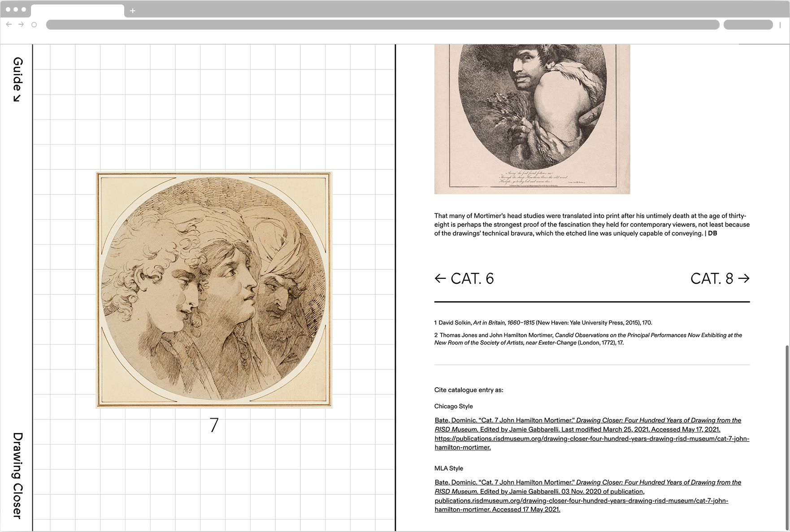
Task: Select the Chicago Style citation link
Action: pyautogui.click(x=592, y=434)
